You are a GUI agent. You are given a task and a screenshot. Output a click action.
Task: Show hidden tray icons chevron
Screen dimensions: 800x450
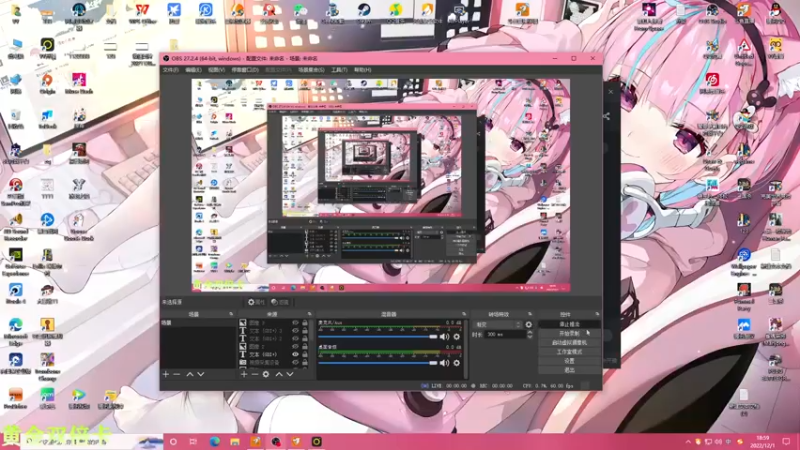point(688,442)
